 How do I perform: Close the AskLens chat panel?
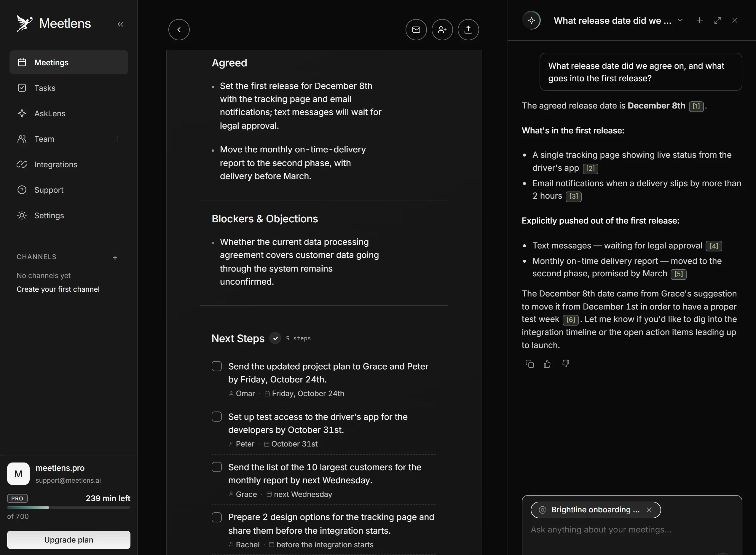point(735,20)
